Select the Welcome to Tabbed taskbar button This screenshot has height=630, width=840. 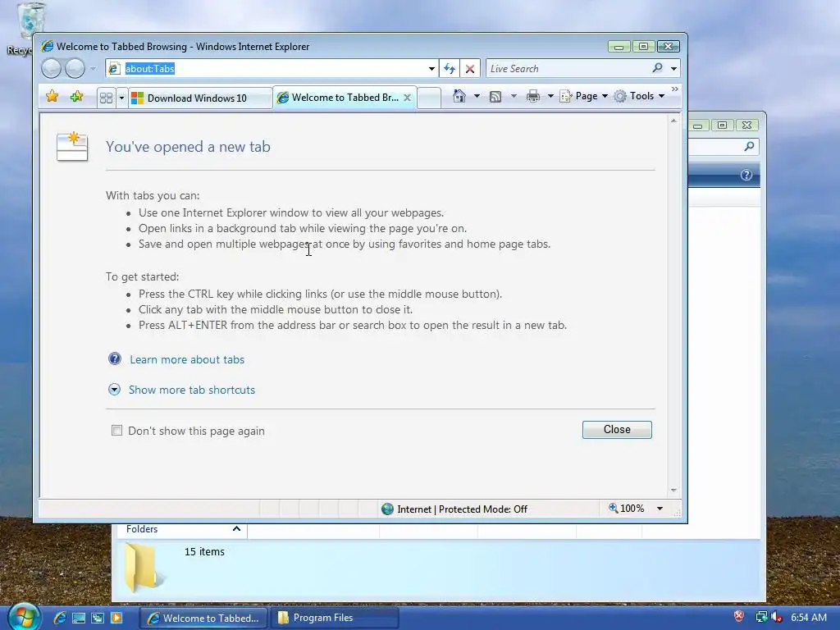[203, 618]
